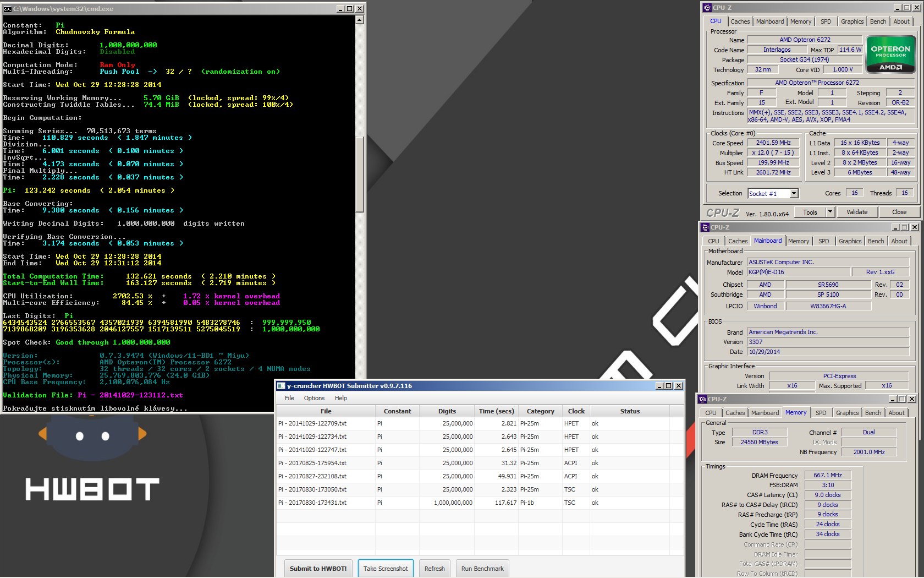Minimize the HWBOT Submitter window
924x578 pixels.
[x=659, y=386]
